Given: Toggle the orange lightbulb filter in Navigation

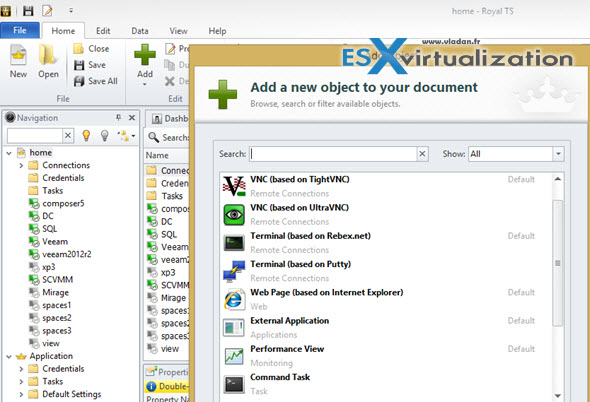Looking at the screenshot, I should tap(86, 135).
